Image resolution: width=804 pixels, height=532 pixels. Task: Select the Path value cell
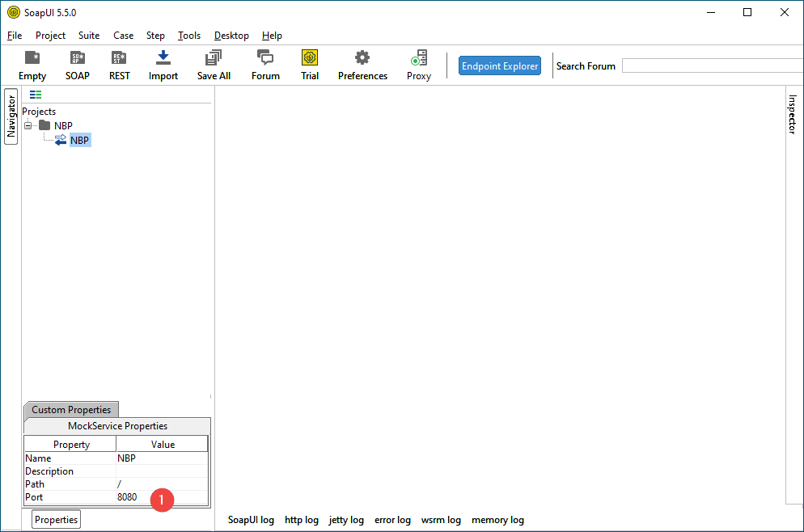coord(162,483)
